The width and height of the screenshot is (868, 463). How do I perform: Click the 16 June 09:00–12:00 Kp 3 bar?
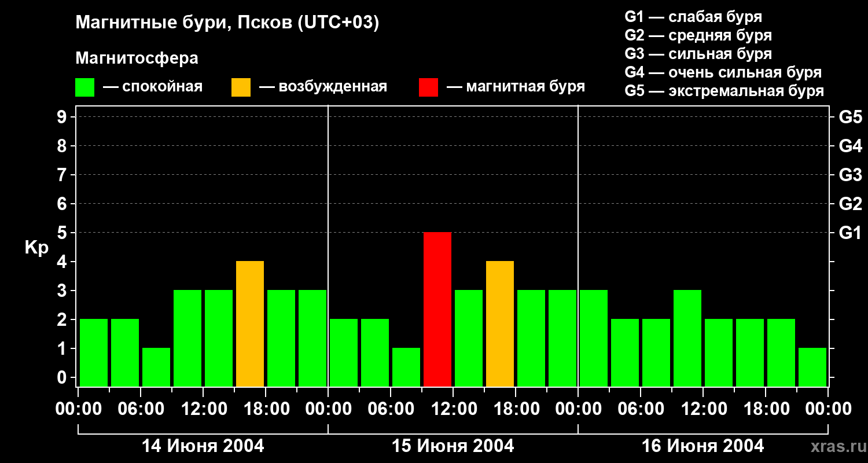[x=687, y=338]
